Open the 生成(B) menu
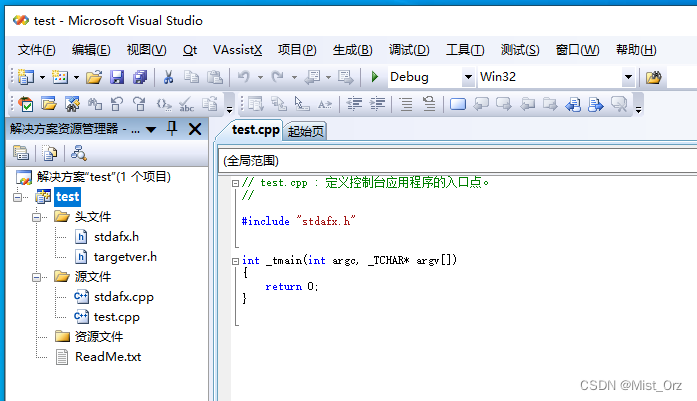 click(x=353, y=50)
